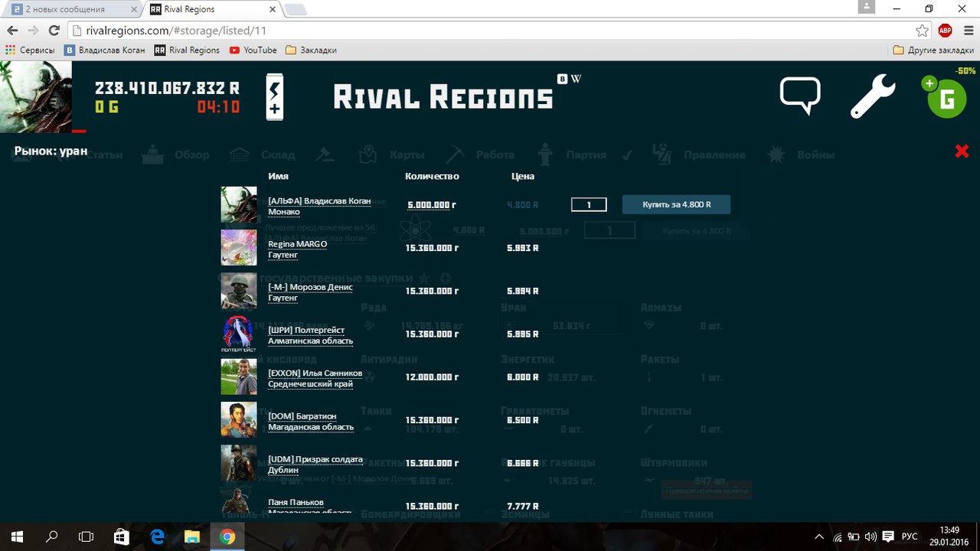This screenshot has height=551, width=980.
Task: Click Илья Санников avatar photo
Action: click(239, 377)
